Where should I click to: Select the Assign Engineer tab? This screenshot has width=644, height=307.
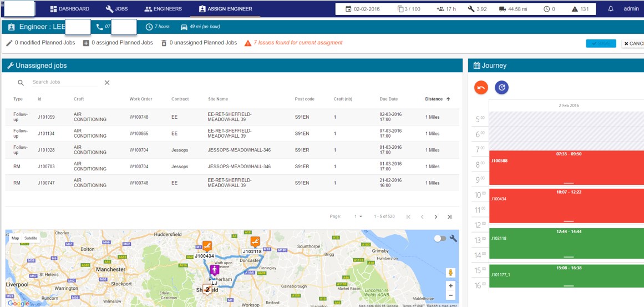(x=225, y=9)
